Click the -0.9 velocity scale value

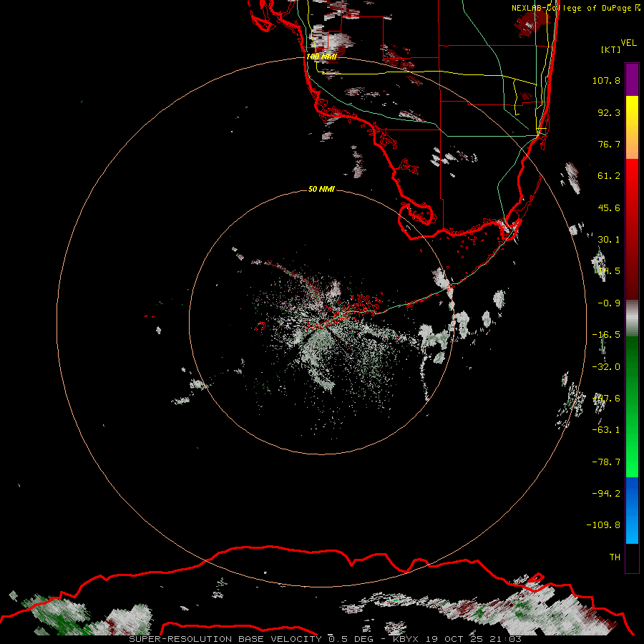pos(609,303)
